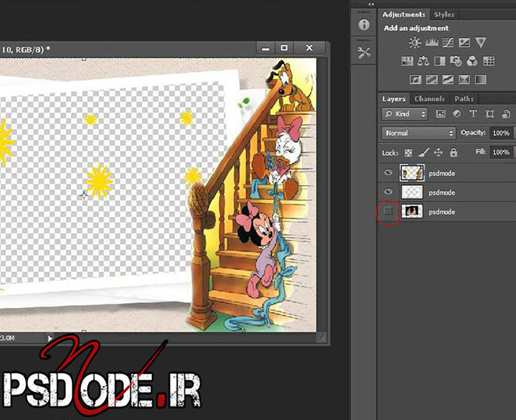Add a Vibrance adjustment

480,42
